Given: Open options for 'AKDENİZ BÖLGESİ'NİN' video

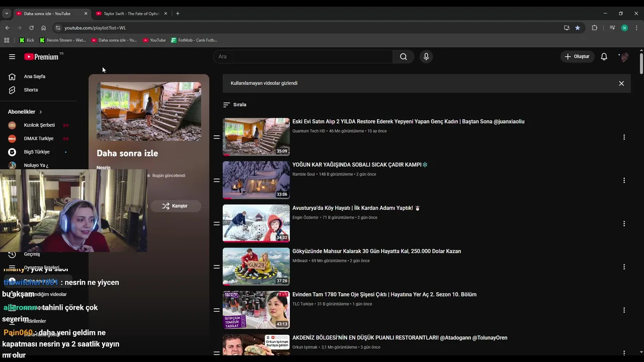Looking at the screenshot, I should click(x=624, y=353).
